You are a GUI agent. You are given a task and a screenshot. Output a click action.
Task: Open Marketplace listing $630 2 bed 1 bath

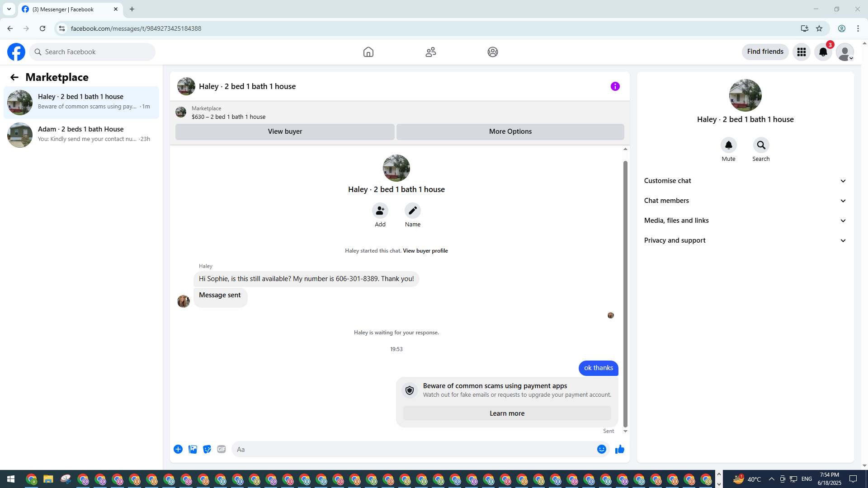(228, 113)
